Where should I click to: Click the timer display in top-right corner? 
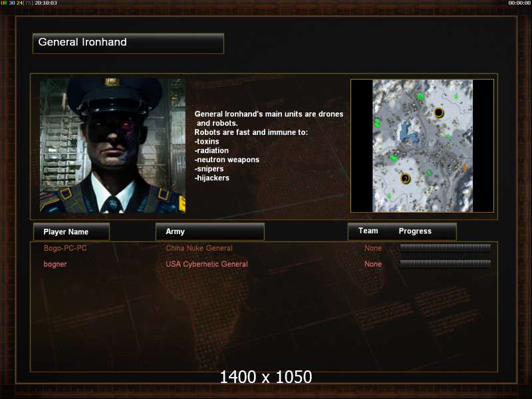click(519, 3)
